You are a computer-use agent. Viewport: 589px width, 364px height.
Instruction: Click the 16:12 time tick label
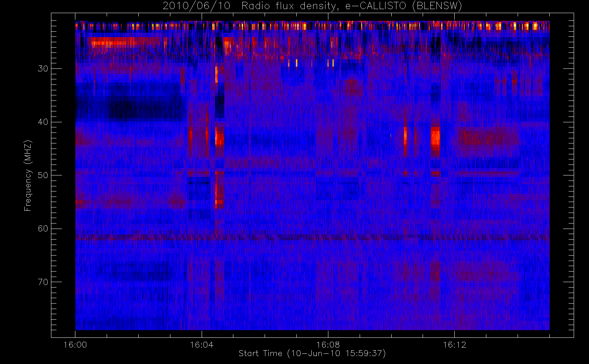[x=454, y=345]
